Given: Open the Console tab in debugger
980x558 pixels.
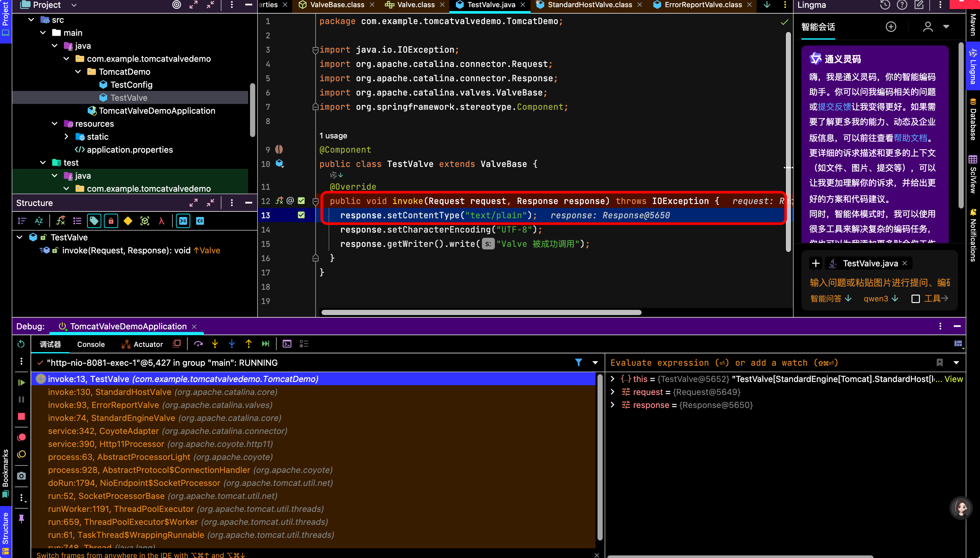Looking at the screenshot, I should 91,344.
